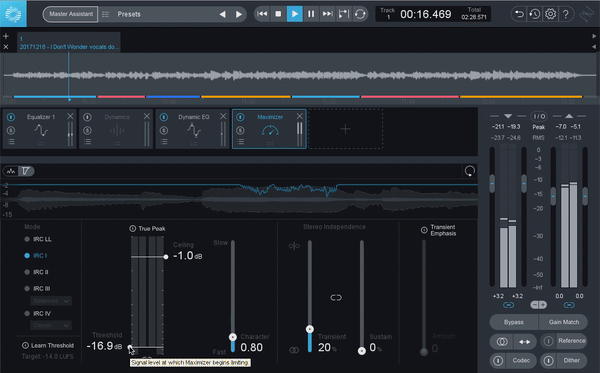Toggle True Peak limiting

point(132,228)
